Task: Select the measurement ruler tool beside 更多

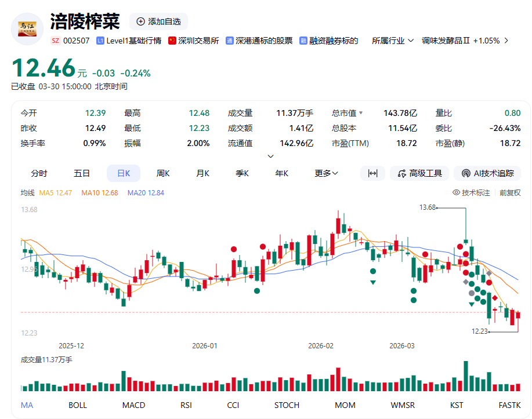Action: 372,173
